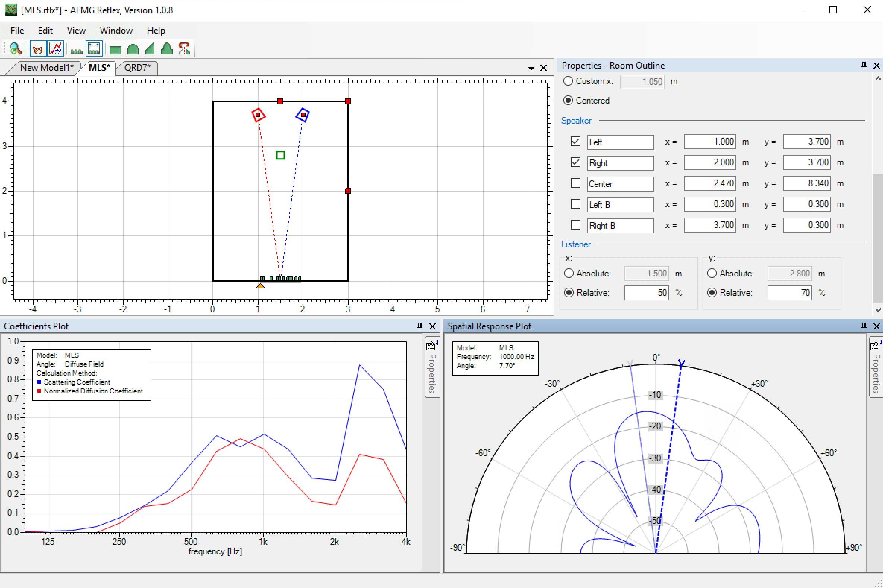Pin the Properties - Room Outline panel
Viewport: 883px width, 588px height.
click(x=864, y=65)
